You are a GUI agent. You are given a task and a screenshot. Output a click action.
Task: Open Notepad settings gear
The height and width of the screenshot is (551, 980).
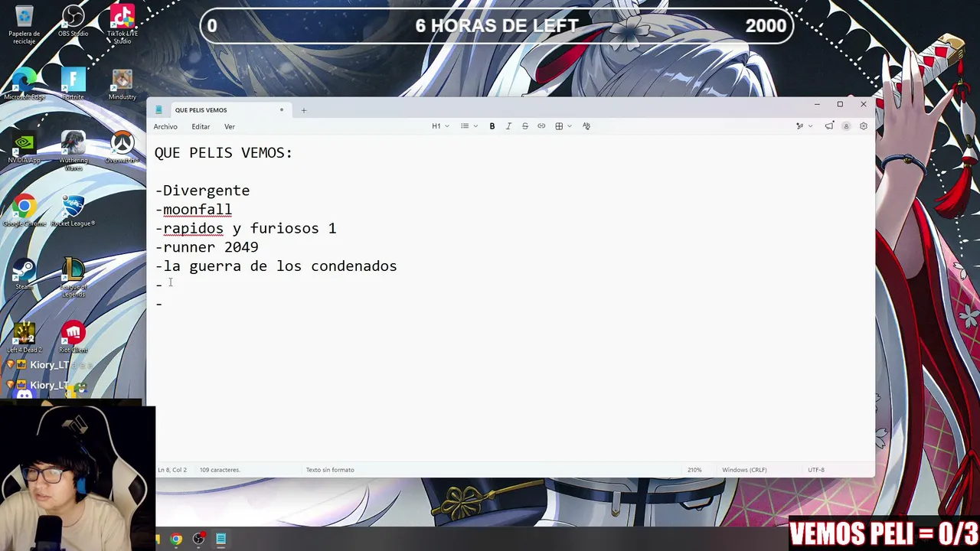coord(864,126)
